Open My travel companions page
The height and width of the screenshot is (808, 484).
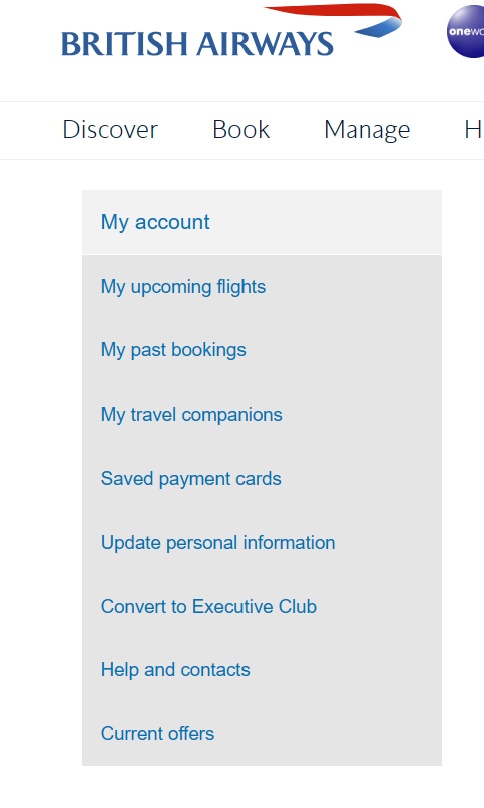192,415
